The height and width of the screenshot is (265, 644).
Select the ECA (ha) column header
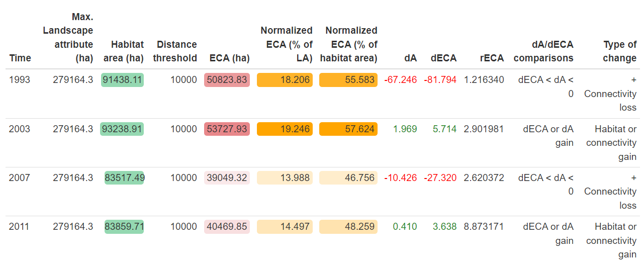tap(229, 58)
